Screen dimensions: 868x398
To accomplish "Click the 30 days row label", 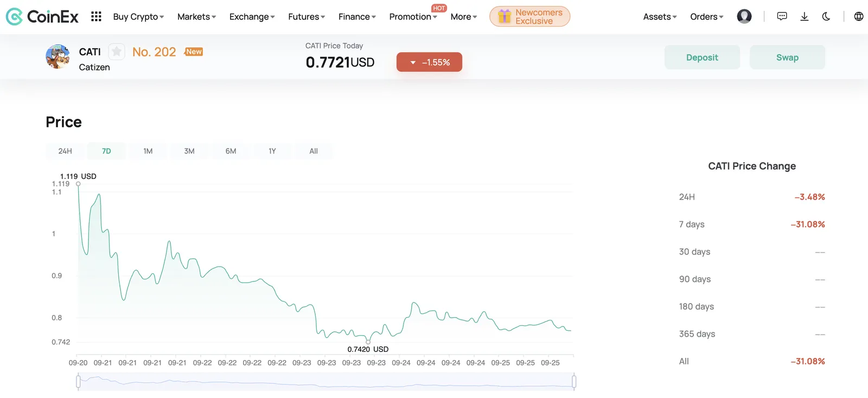I will click(x=694, y=252).
